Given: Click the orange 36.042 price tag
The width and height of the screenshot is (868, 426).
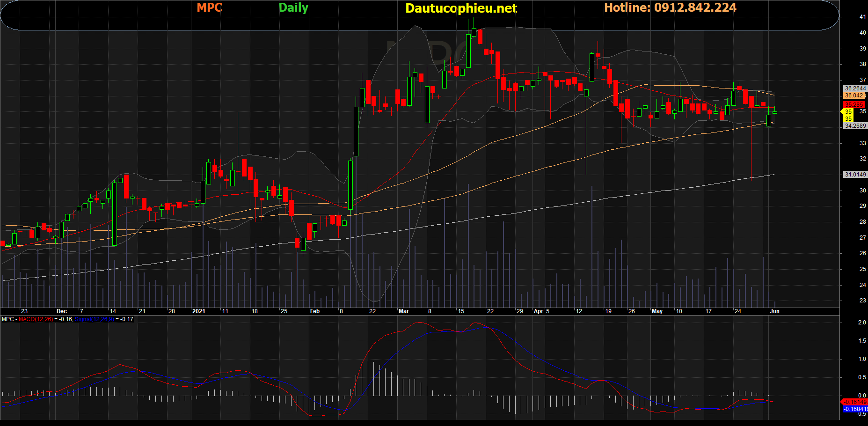Looking at the screenshot, I should [x=853, y=95].
